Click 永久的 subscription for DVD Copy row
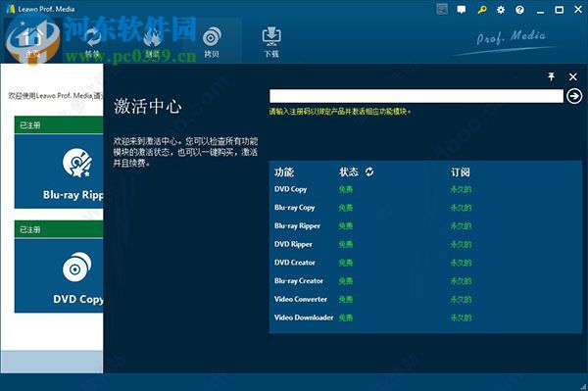The width and height of the screenshot is (588, 391). [461, 189]
